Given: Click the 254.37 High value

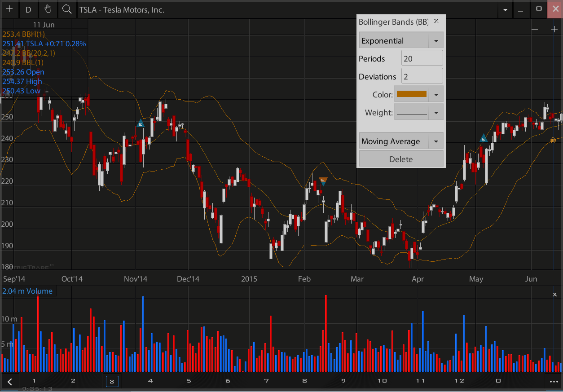Looking at the screenshot, I should 22,81.
